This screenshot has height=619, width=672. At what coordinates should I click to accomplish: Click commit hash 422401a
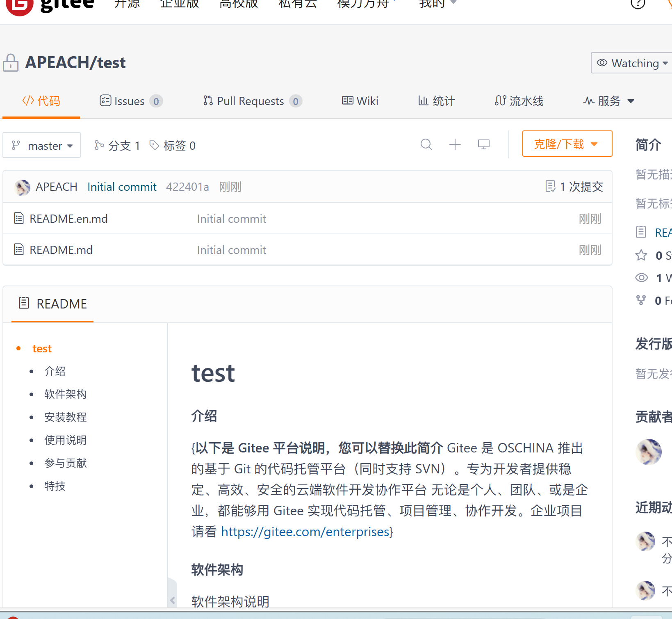coord(187,187)
